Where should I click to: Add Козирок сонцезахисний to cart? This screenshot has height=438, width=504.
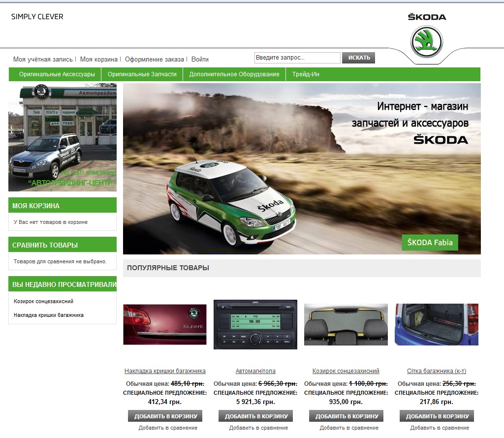[x=347, y=416]
